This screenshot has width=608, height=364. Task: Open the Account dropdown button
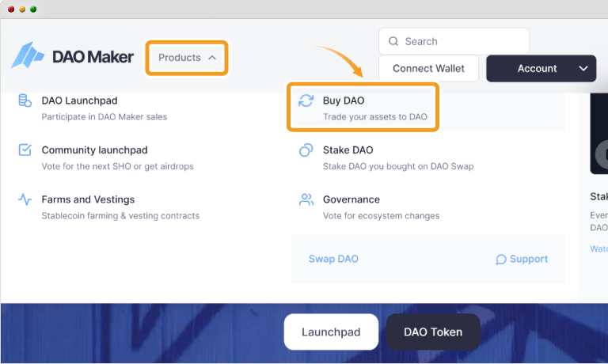coord(541,68)
